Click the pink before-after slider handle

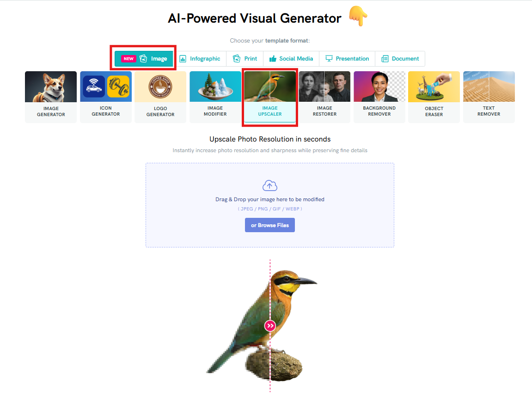coord(270,326)
